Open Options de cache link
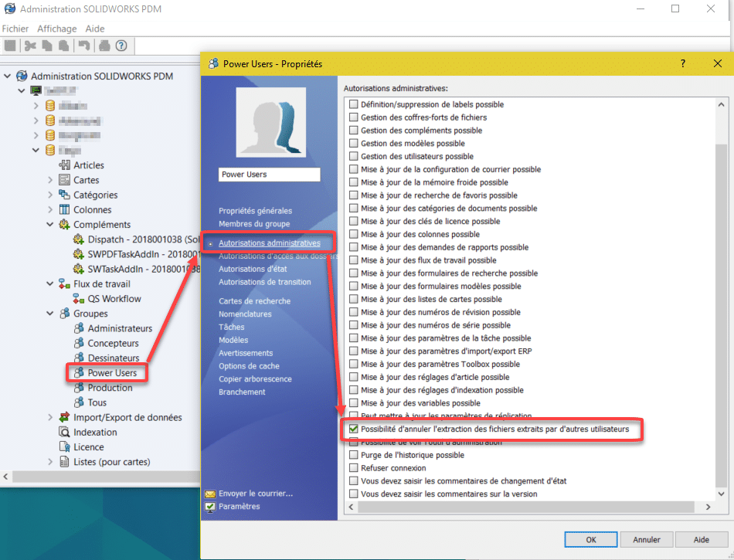This screenshot has height=560, width=734. click(249, 366)
